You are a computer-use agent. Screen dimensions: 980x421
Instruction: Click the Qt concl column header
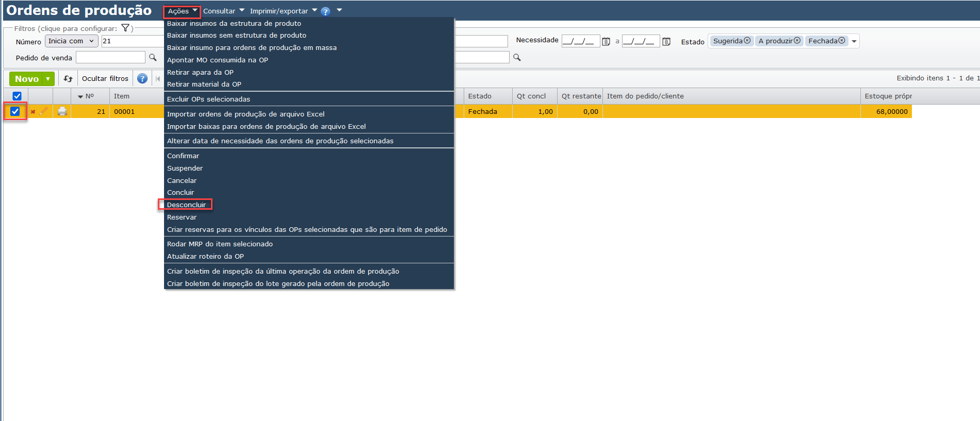point(535,96)
